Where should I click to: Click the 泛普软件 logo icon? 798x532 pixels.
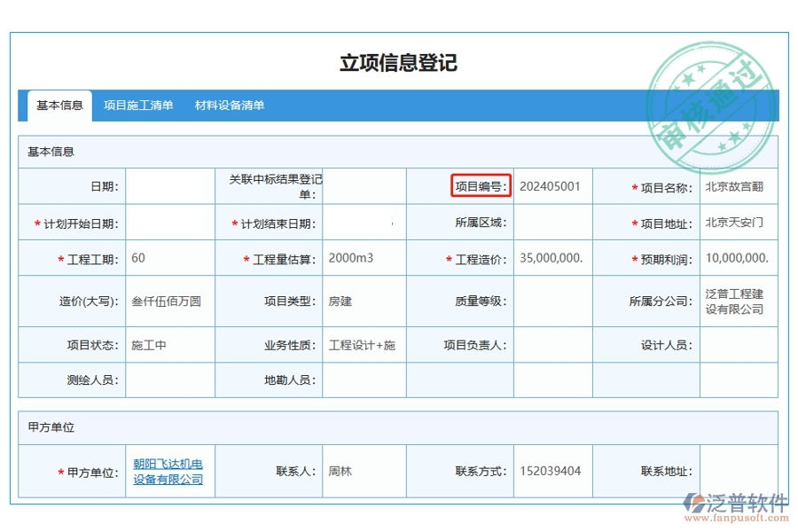coord(695,501)
